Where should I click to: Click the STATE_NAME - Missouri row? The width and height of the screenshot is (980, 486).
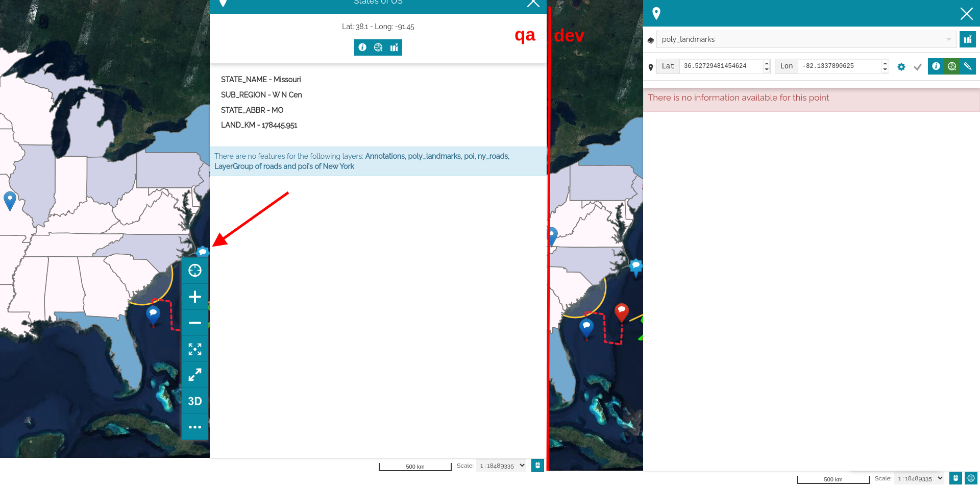(x=261, y=80)
